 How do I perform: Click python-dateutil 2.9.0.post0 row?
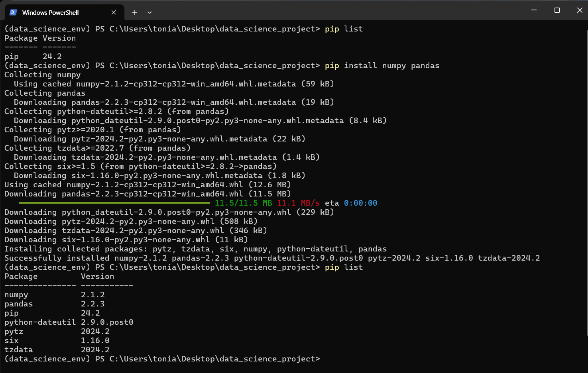click(69, 322)
